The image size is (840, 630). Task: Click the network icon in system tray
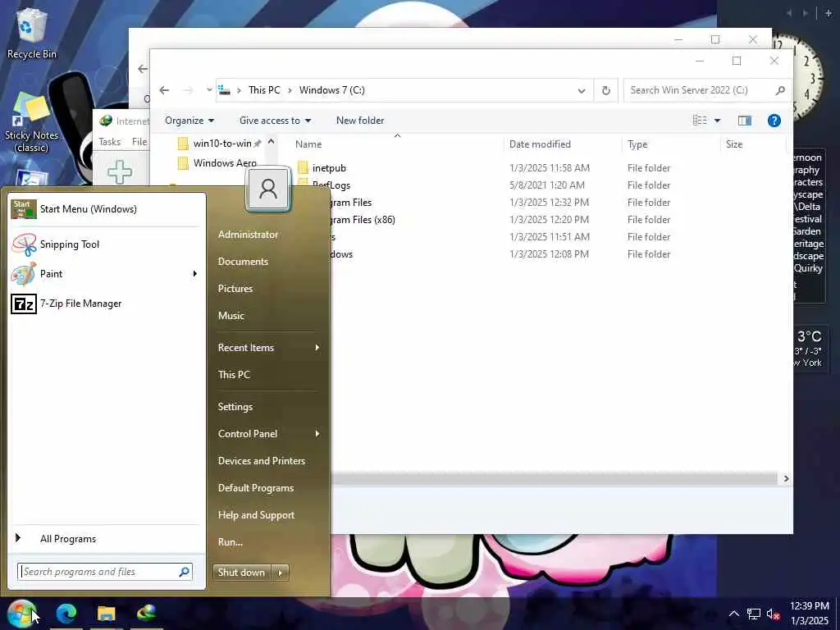pyautogui.click(x=754, y=614)
